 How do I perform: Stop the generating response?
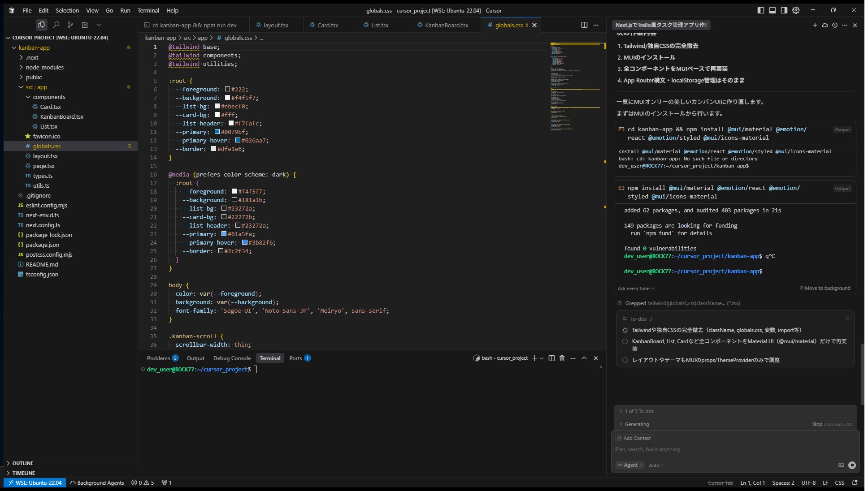(817, 424)
